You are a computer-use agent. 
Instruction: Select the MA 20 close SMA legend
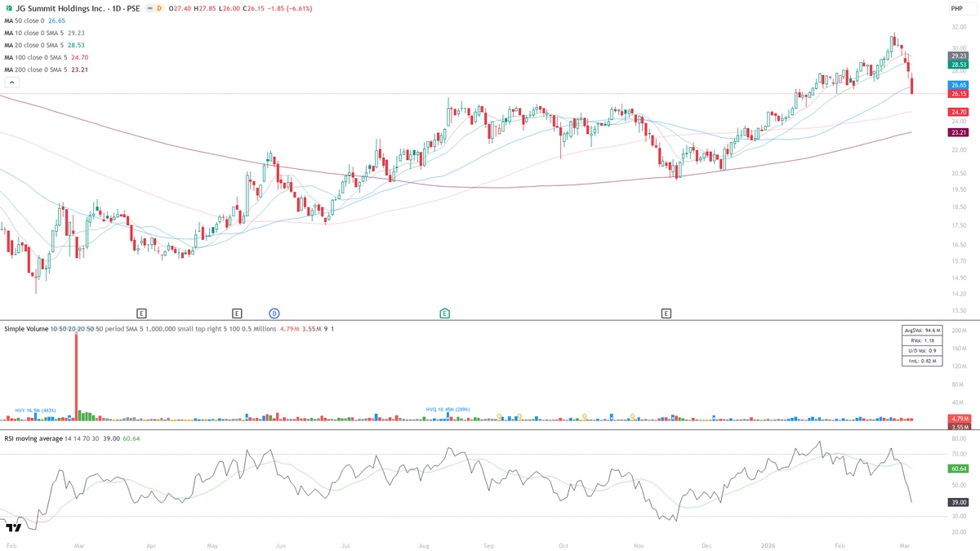tap(44, 45)
